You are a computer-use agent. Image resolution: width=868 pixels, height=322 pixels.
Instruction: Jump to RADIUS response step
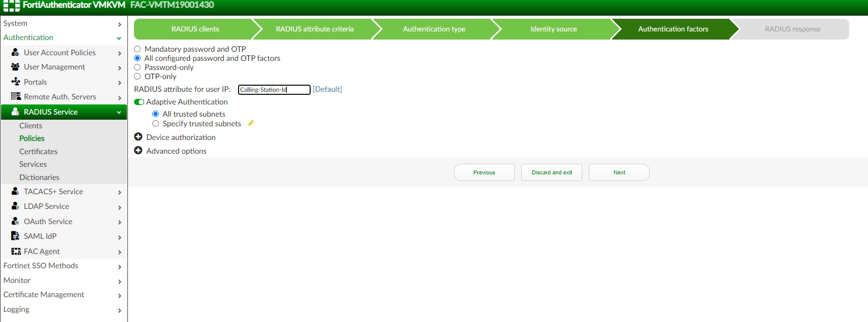(x=792, y=29)
